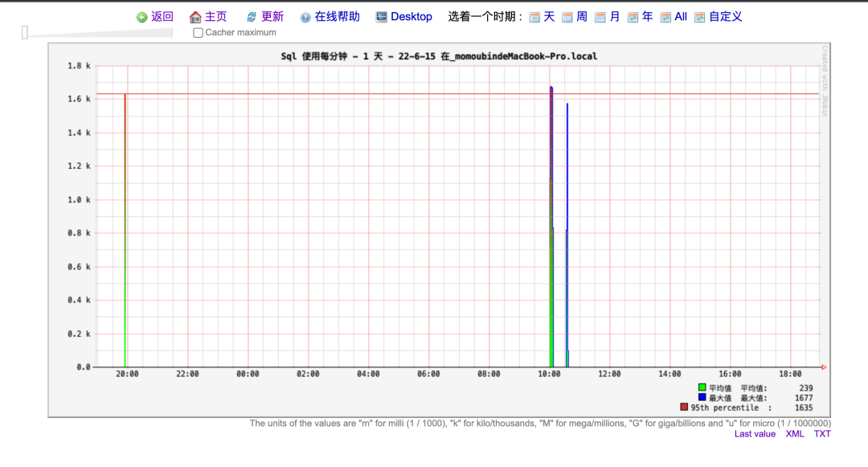Viewport: 868px width, 467px height.
Task: Click the home house icon
Action: tap(194, 17)
